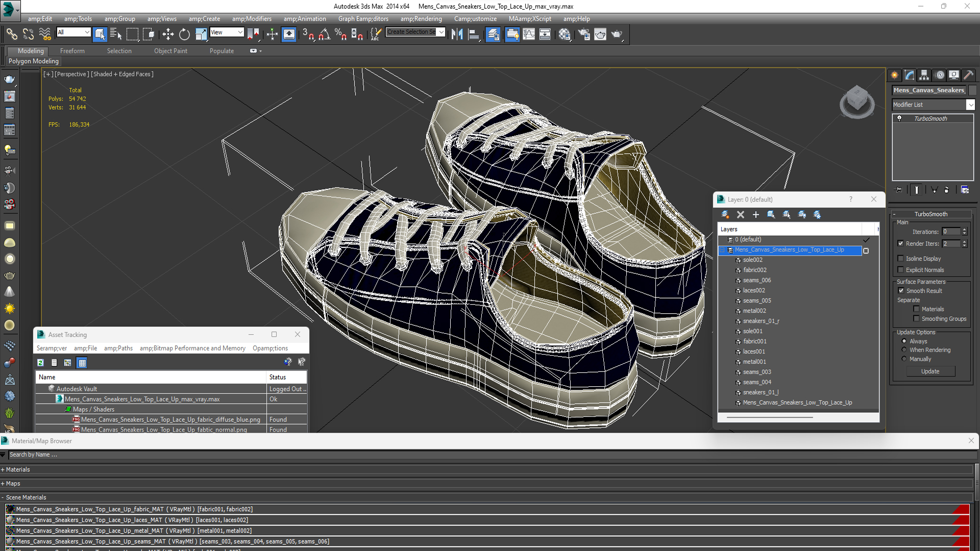Viewport: 980px width, 551px height.
Task: Click the [Shaded + Edged Faces] viewport label
Action: pyautogui.click(x=122, y=74)
